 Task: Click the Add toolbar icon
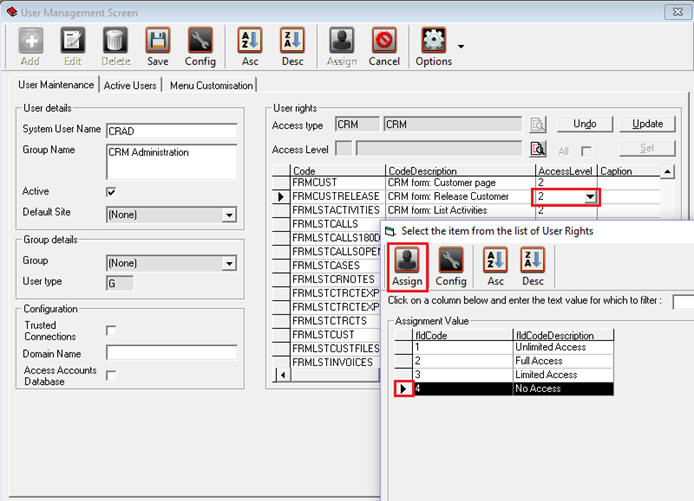31,41
